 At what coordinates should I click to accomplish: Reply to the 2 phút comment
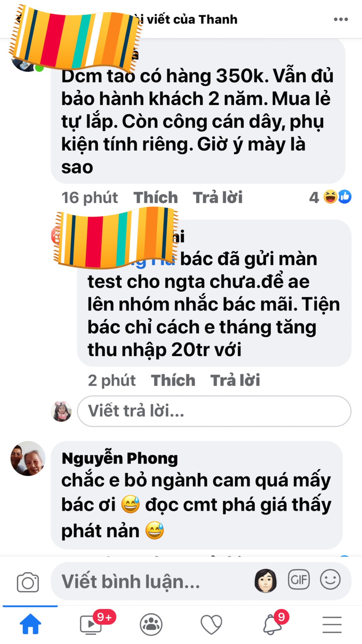235,380
